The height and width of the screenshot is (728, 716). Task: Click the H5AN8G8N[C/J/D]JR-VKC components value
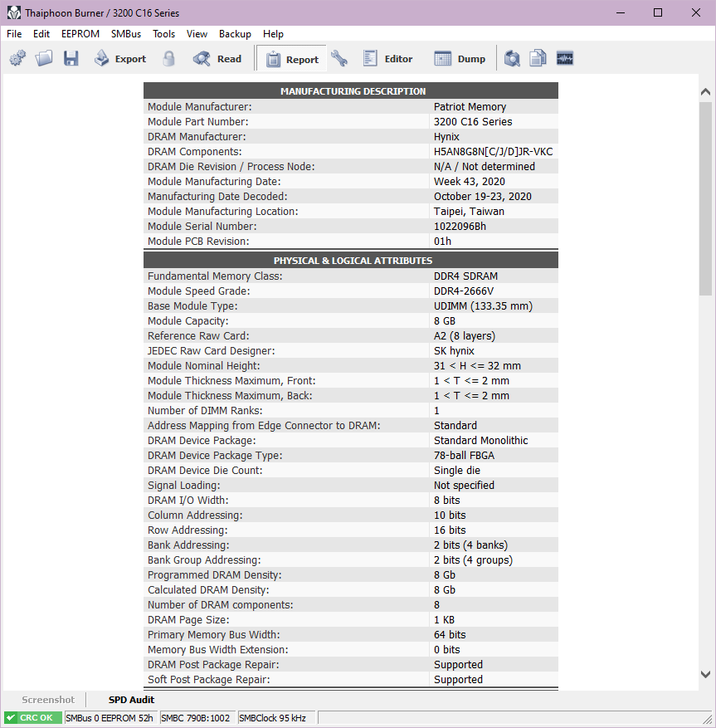[x=494, y=151]
